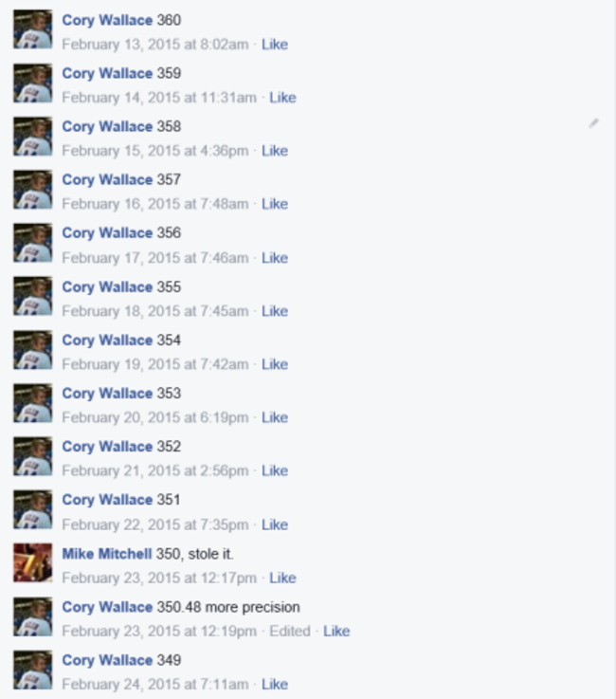Open Cory Wallace's avatar on comment 351
The width and height of the screenshot is (616, 699).
32,509
